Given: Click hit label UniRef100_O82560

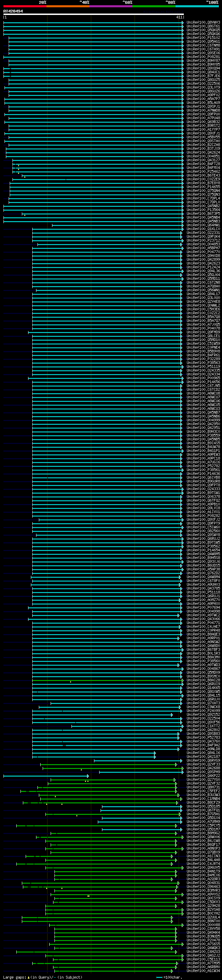Looking at the screenshot, I should pyautogui.click(x=203, y=531).
